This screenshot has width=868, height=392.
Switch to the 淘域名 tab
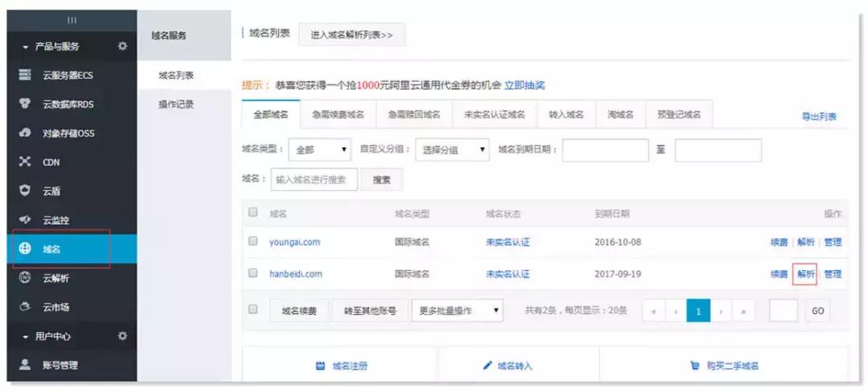[620, 114]
